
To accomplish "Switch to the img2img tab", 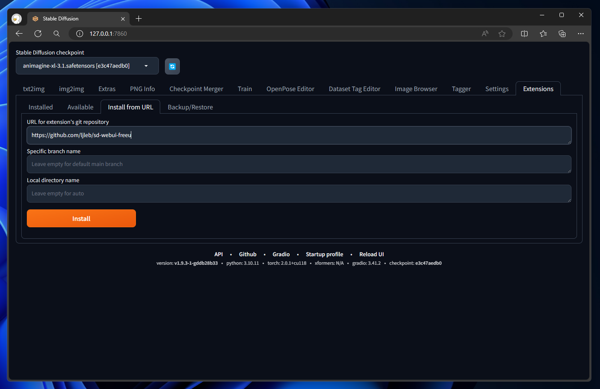I will click(x=71, y=89).
